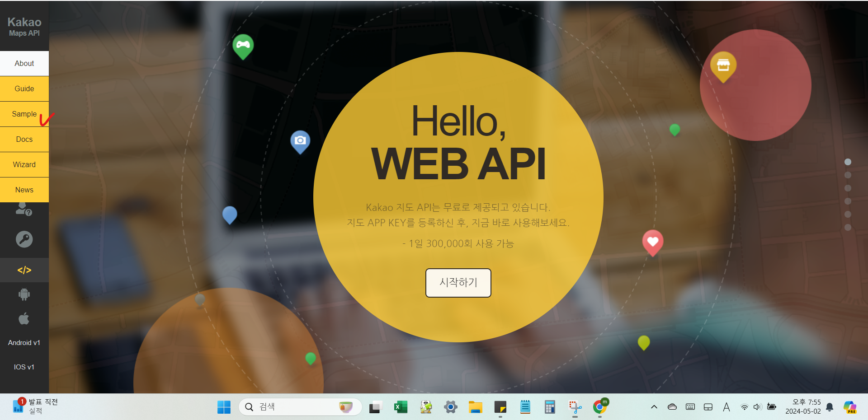868x420 pixels.
Task: Open the frog app icon in taskbar
Action: (x=425, y=407)
